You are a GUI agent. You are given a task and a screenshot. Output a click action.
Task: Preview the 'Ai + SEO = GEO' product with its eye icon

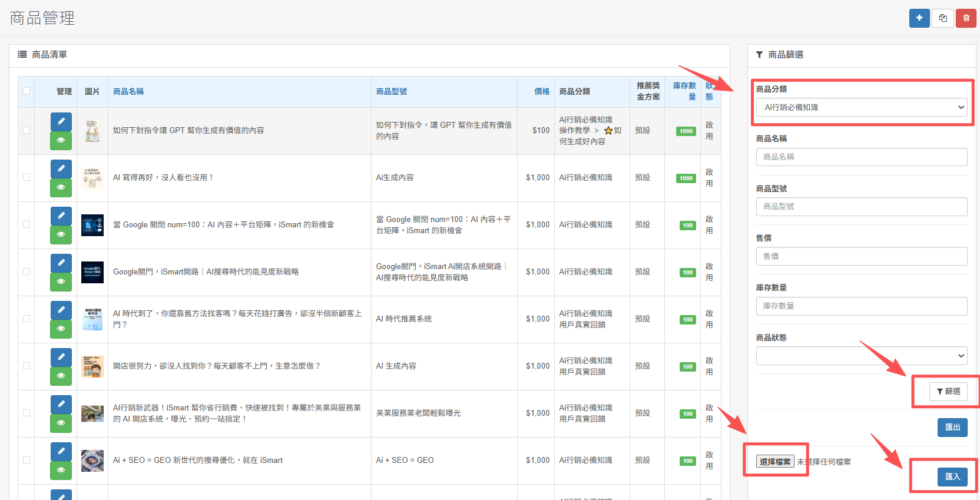coord(61,470)
